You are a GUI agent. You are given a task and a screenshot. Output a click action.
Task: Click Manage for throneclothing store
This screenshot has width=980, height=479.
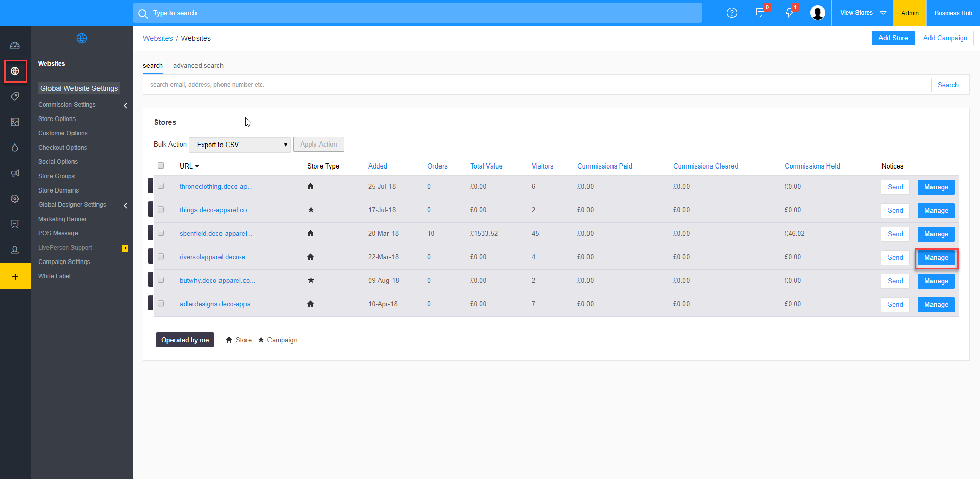(x=936, y=187)
